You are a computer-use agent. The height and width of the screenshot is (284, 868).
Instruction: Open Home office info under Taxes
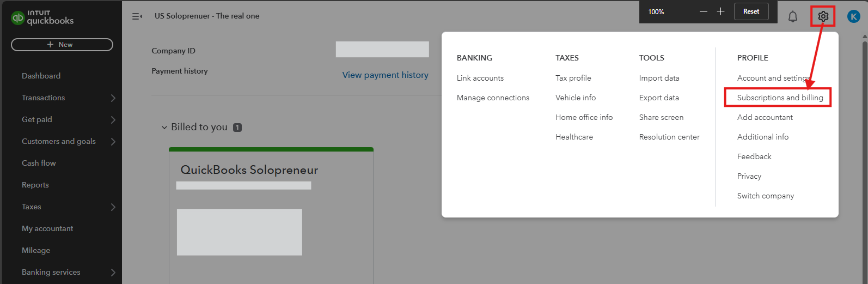point(584,117)
